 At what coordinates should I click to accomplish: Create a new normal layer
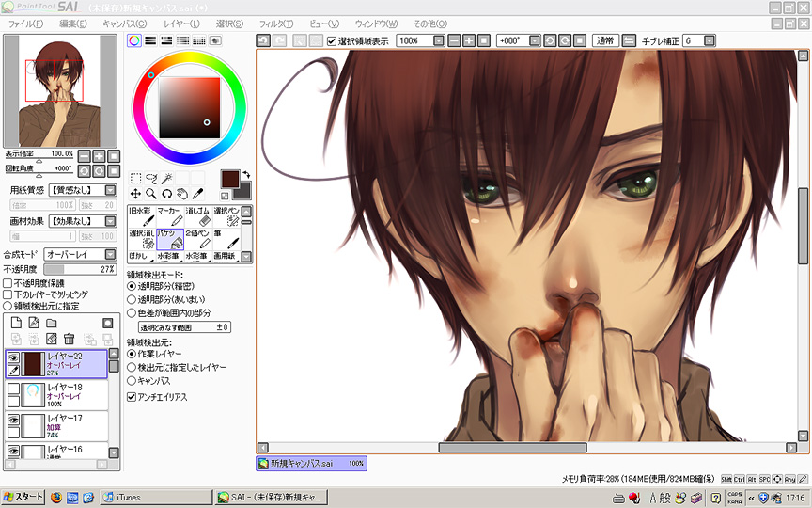pos(17,323)
